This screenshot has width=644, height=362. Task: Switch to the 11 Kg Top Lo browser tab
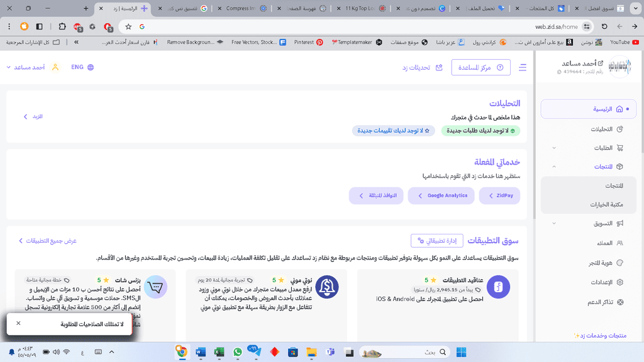(362, 8)
